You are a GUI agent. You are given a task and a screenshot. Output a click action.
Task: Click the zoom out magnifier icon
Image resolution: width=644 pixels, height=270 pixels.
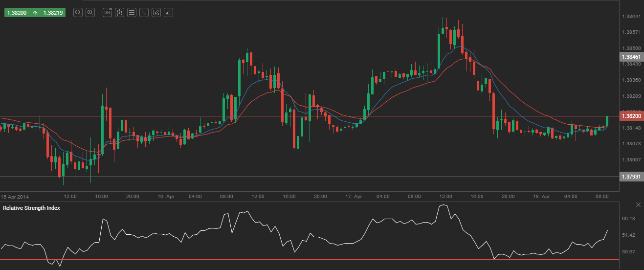pos(78,13)
